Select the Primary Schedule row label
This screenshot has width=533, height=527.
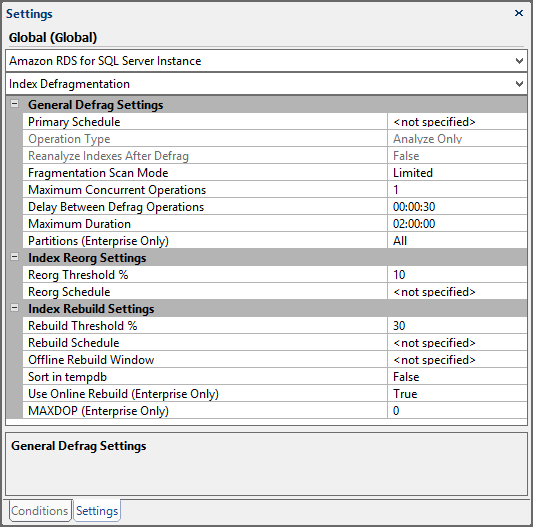coord(74,122)
